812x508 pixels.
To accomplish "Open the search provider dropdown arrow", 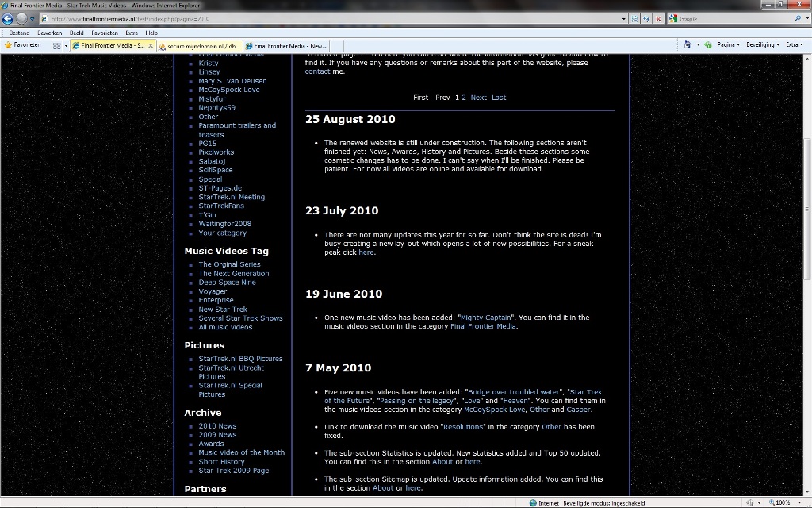I will 806,19.
